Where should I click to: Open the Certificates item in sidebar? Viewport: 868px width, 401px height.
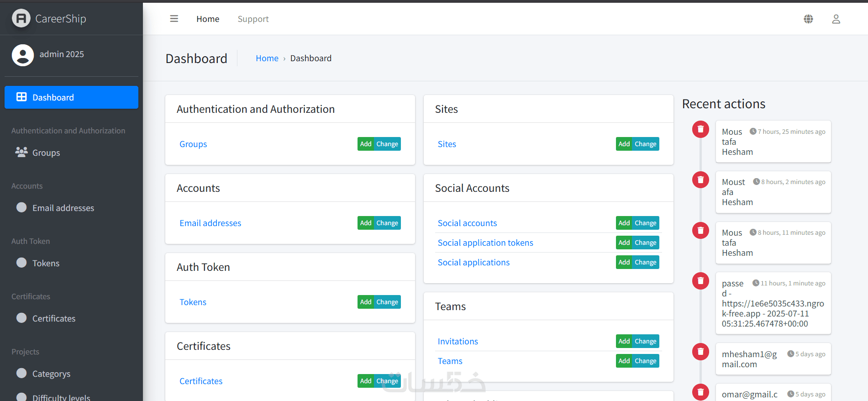pos(53,318)
